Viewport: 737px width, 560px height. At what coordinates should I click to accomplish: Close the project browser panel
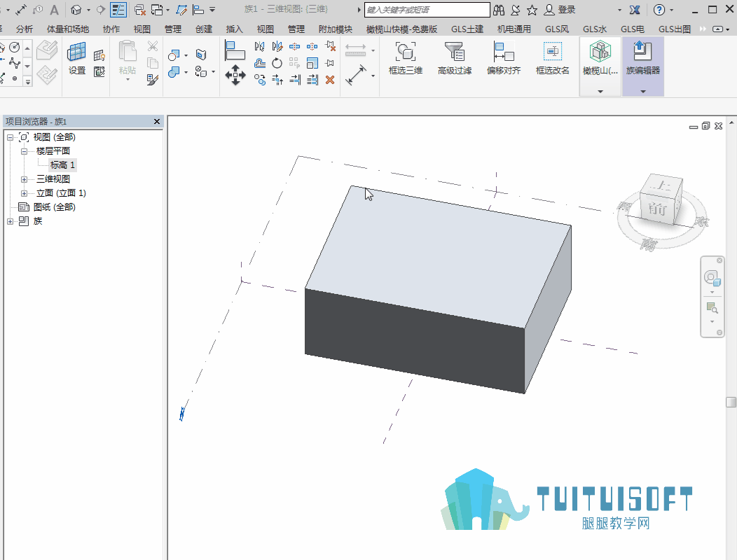point(157,122)
